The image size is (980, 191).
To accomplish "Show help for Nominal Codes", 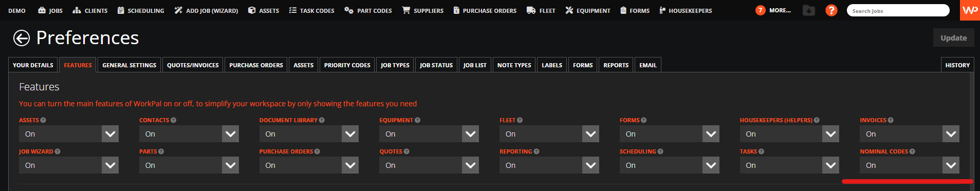I will pyautogui.click(x=912, y=151).
